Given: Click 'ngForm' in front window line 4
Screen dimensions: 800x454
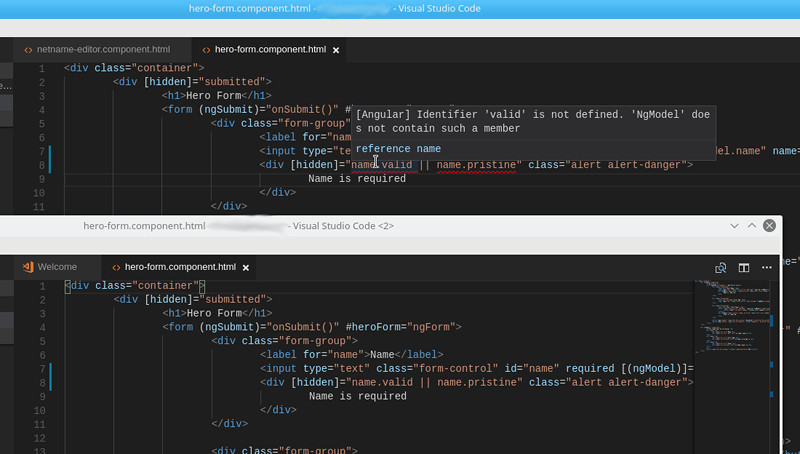Looking at the screenshot, I should 431,327.
